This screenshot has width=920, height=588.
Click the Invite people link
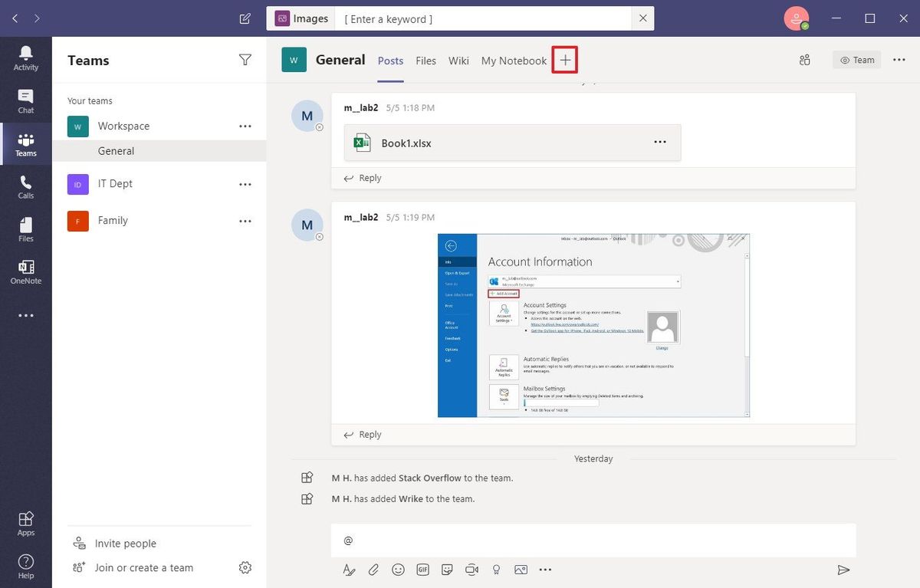coord(124,543)
